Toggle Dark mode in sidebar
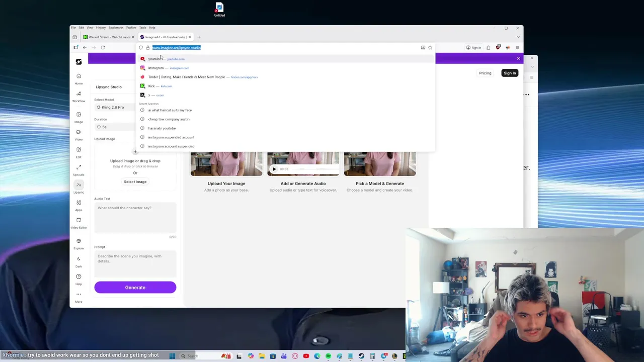 click(x=78, y=261)
